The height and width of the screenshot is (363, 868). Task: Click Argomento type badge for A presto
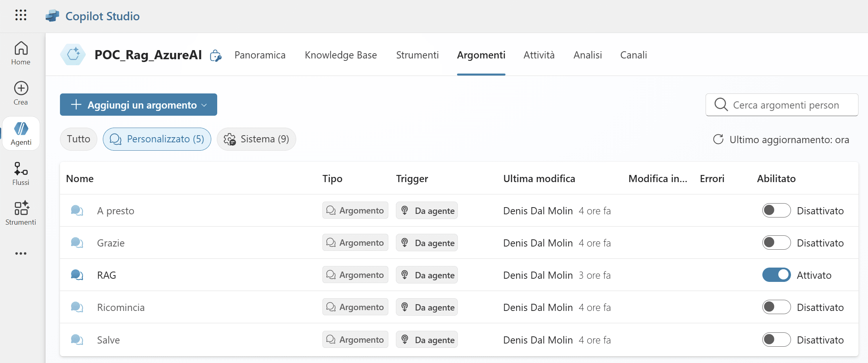point(355,210)
